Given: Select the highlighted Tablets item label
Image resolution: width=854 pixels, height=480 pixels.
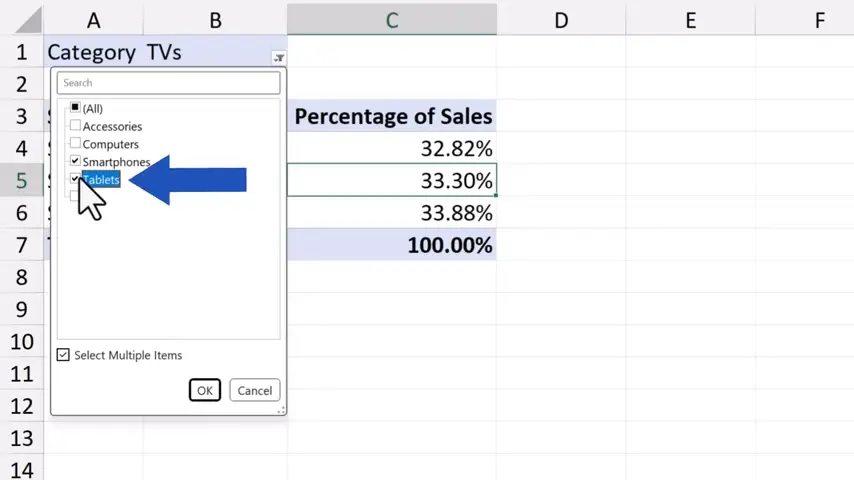Looking at the screenshot, I should point(102,180).
